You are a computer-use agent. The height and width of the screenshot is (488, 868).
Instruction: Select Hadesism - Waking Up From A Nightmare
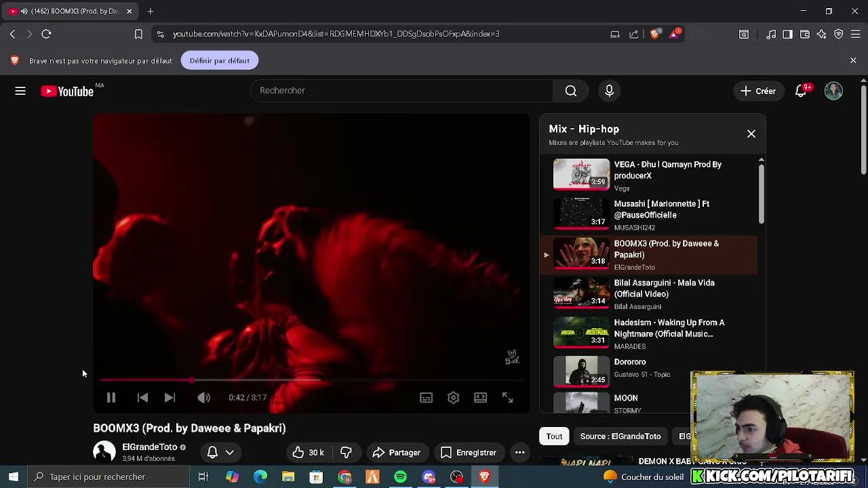(x=648, y=334)
